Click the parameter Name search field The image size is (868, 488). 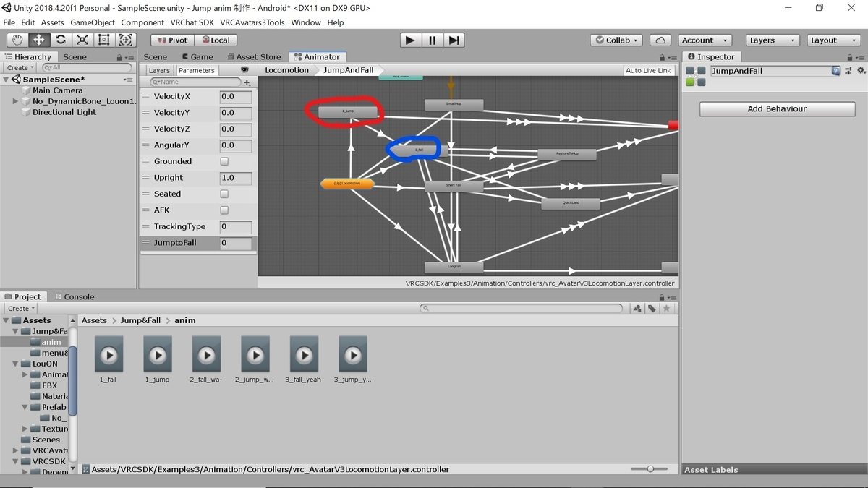click(194, 82)
